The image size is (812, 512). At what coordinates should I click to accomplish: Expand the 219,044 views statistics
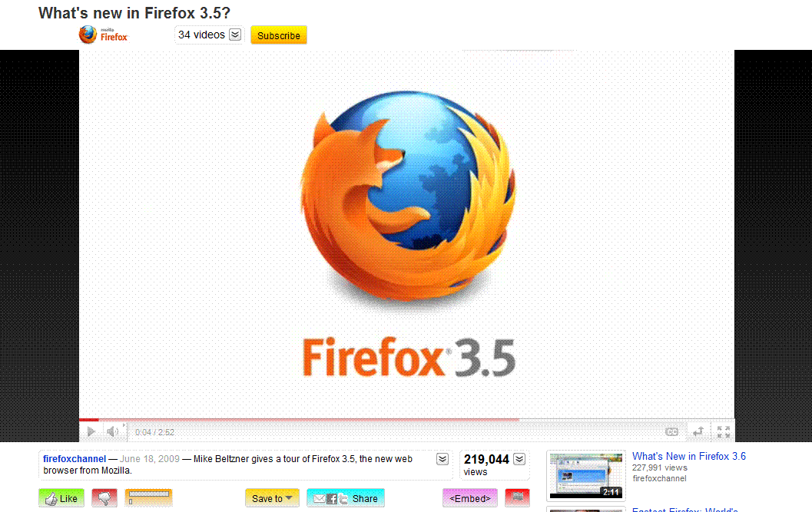(x=519, y=459)
